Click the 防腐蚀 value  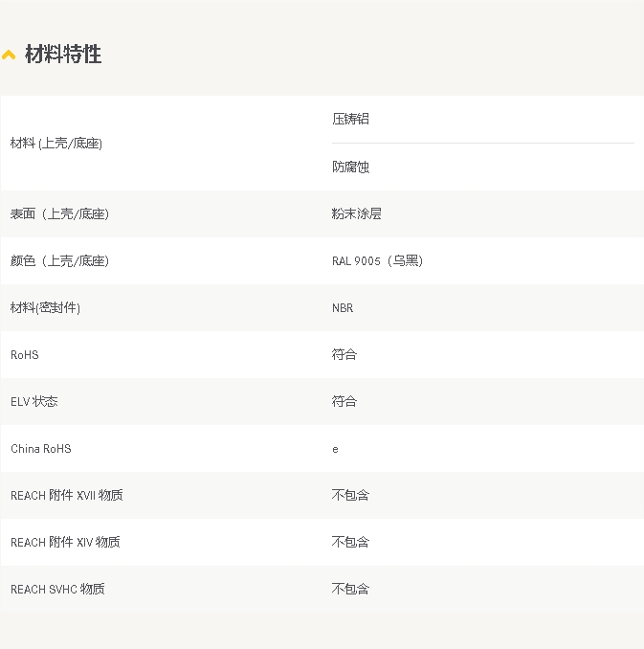[350, 167]
